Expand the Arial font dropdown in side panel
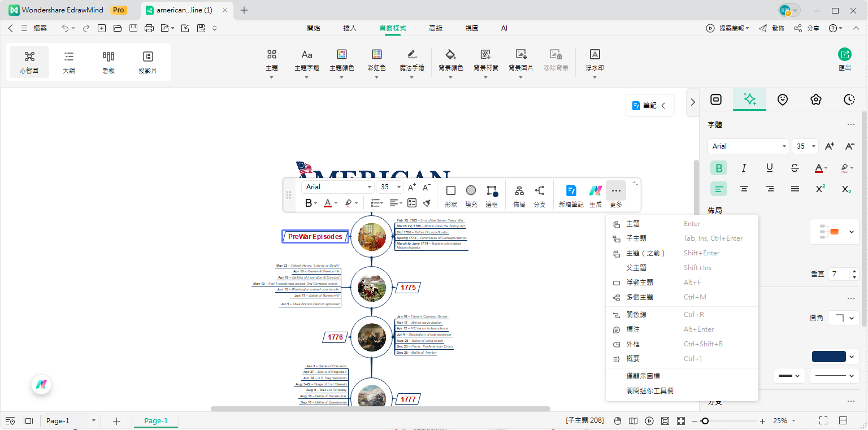This screenshot has width=868, height=430. click(x=784, y=146)
